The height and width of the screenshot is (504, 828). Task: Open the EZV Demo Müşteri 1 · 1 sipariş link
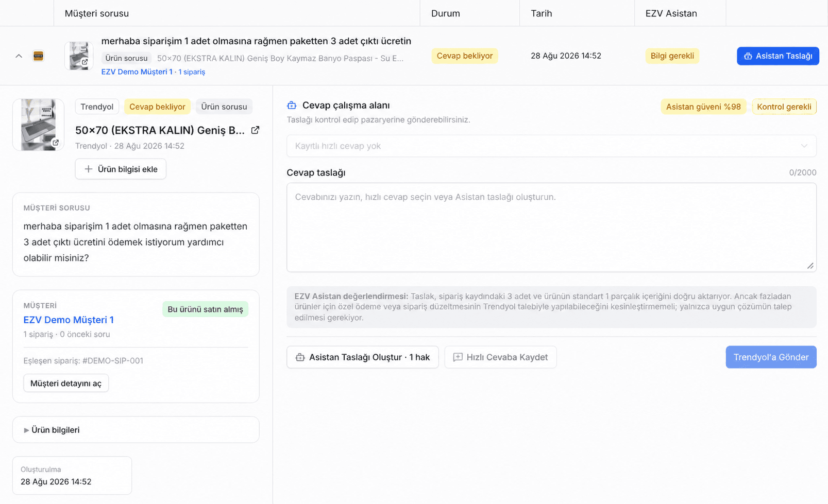point(153,72)
